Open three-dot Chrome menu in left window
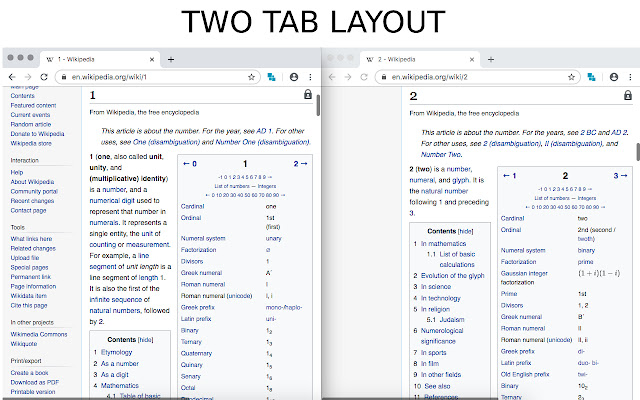 coord(310,77)
